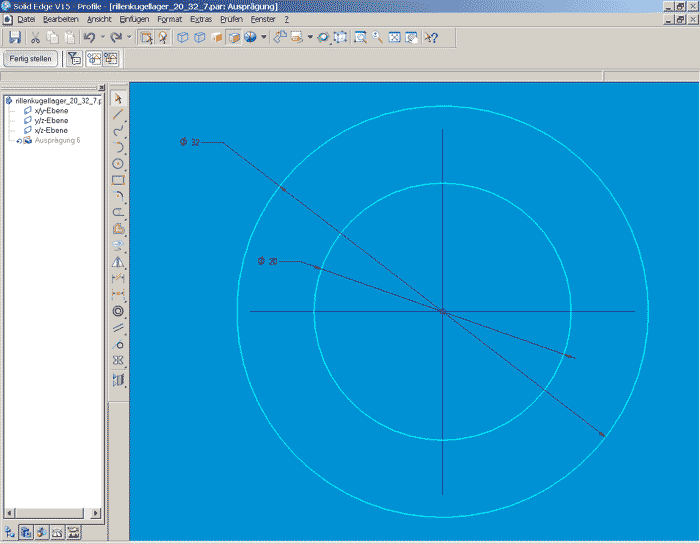
Task: Select the Concentric relationship tool
Action: (118, 311)
